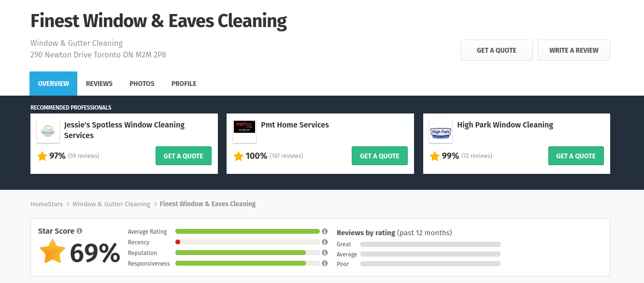The height and width of the screenshot is (283, 644).
Task: Click the large gold star beside 69%
Action: click(52, 252)
